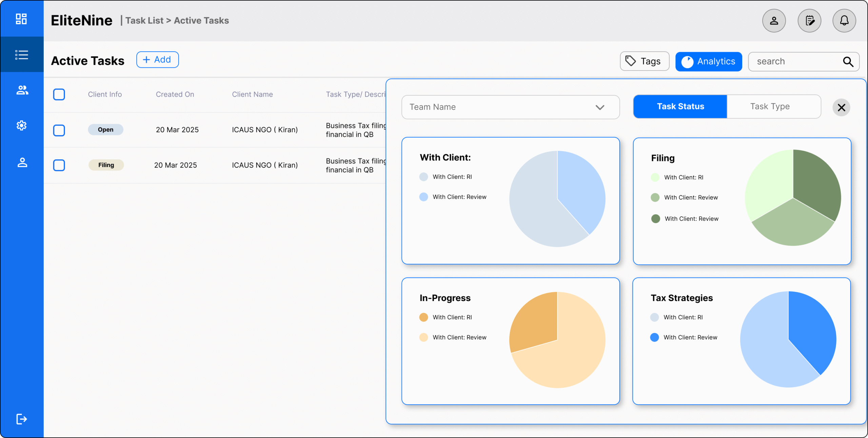The image size is (868, 438).
Task: Open the user profile icon in header
Action: 774,21
